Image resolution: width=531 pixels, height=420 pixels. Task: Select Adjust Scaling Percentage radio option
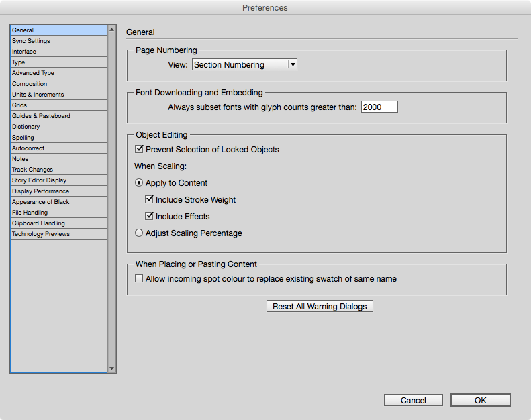tap(139, 233)
